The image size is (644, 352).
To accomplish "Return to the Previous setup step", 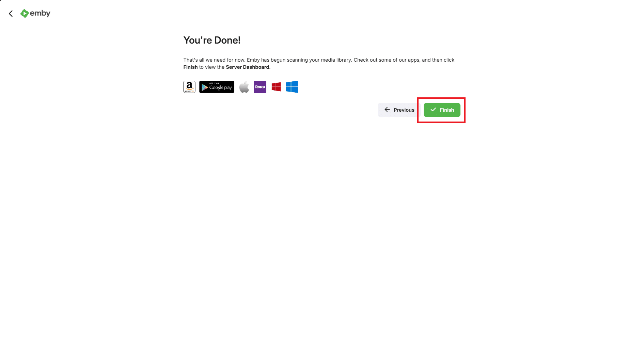I will coord(399,110).
